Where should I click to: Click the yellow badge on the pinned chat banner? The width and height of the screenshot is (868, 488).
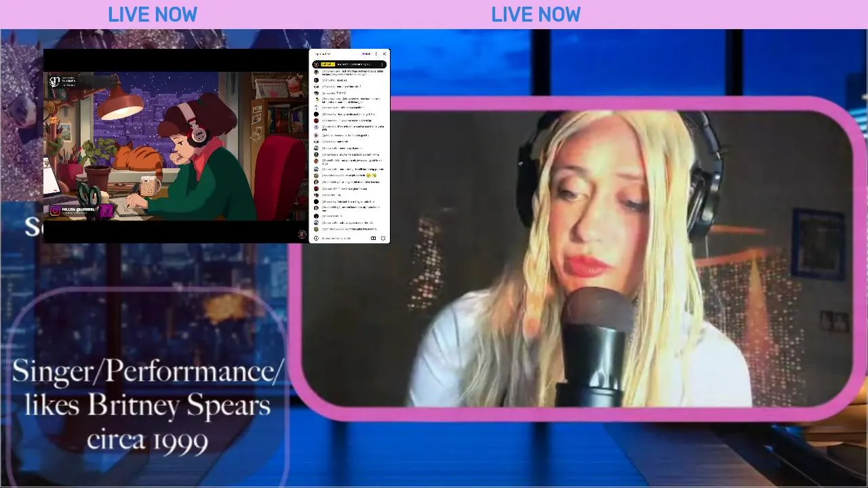(328, 64)
